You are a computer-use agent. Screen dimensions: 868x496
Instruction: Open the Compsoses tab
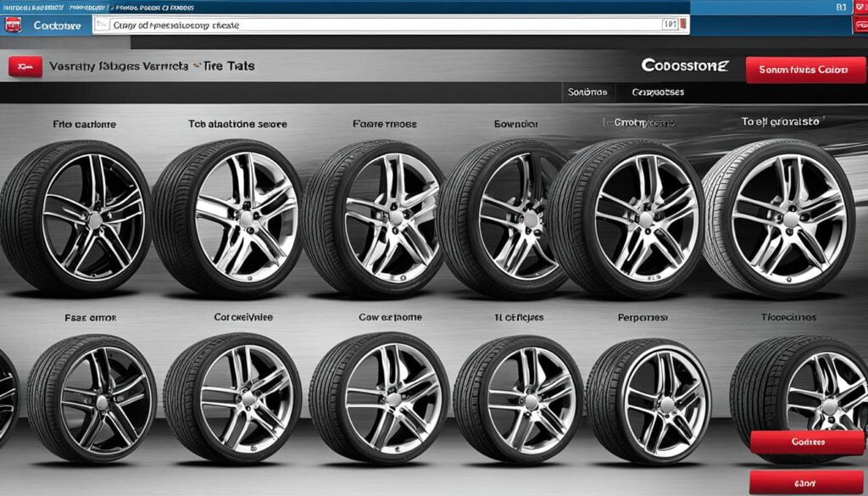pos(658,92)
